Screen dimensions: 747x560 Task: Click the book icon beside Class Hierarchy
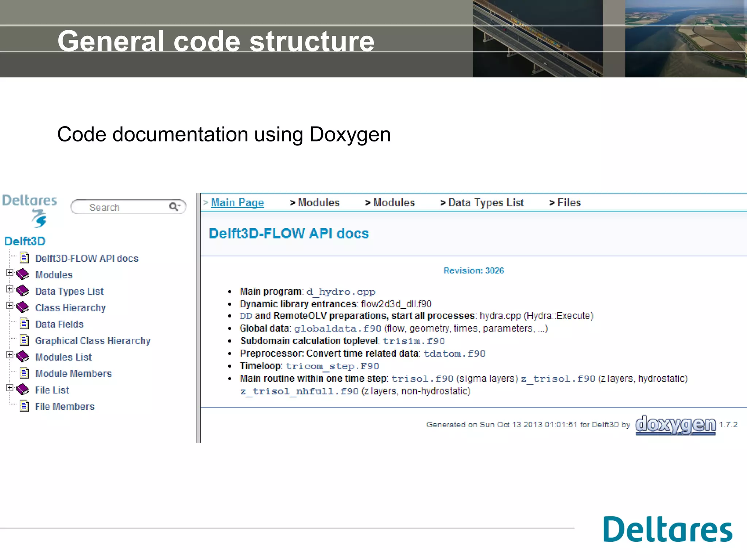pyautogui.click(x=23, y=307)
